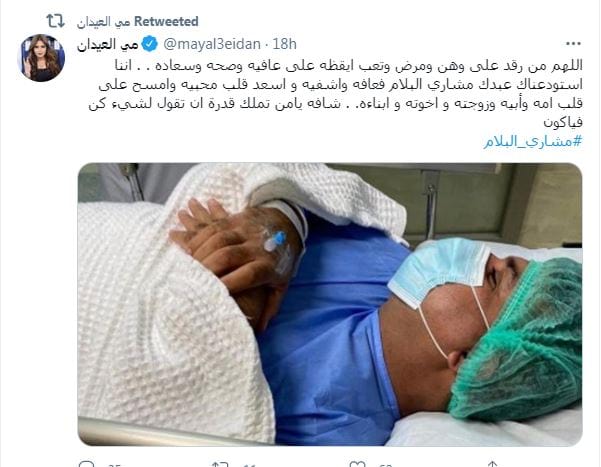Open the three-dot more options menu
Image resolution: width=601 pixels, height=467 pixels.
573,44
